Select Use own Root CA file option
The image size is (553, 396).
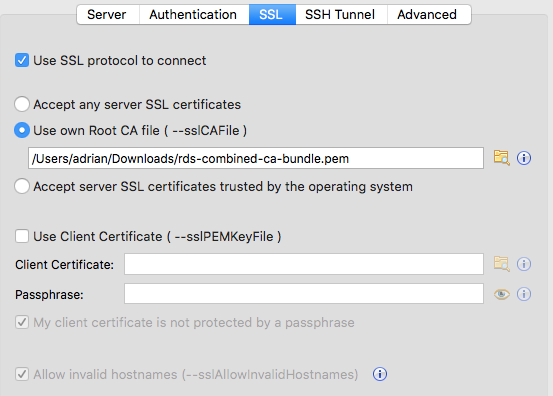pos(22,130)
